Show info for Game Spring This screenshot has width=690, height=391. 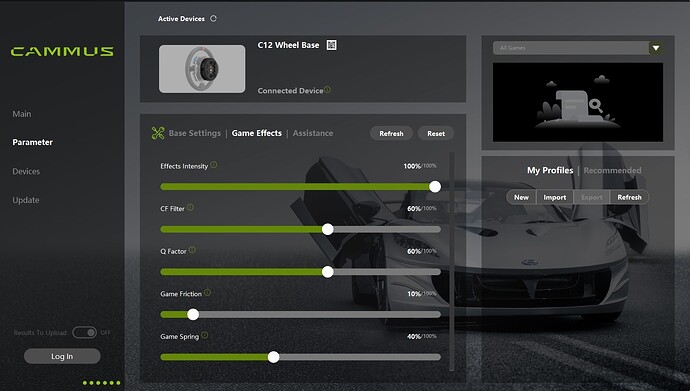click(205, 335)
